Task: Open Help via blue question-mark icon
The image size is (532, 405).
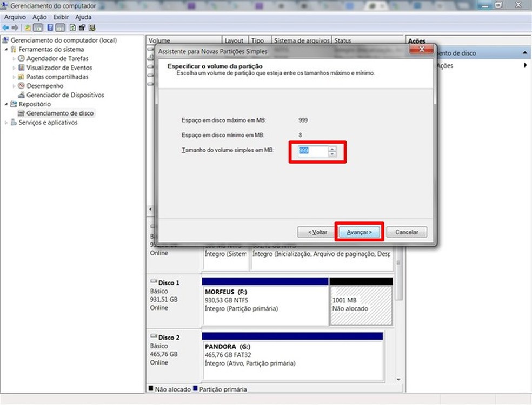Action: [x=50, y=28]
